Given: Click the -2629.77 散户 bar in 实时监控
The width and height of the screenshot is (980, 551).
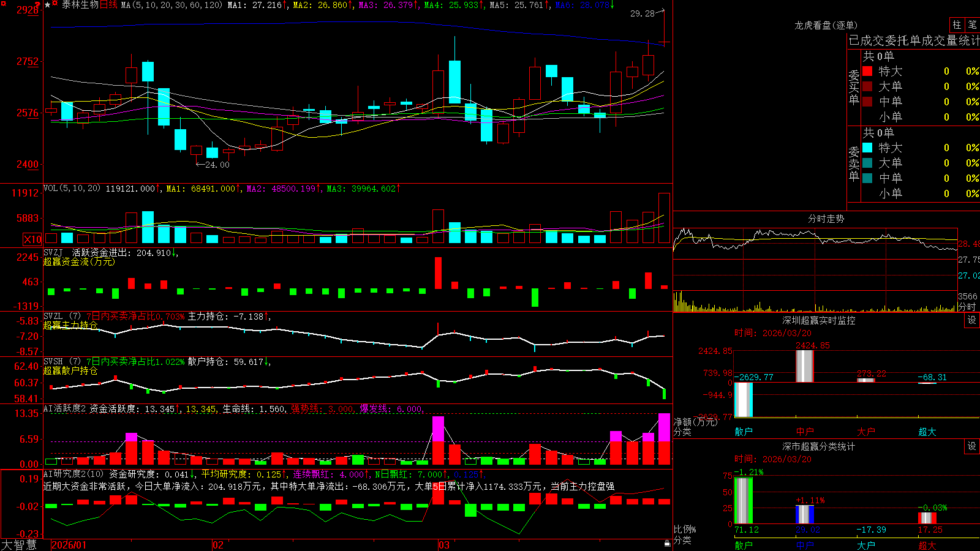Looking at the screenshot, I should pyautogui.click(x=744, y=400).
